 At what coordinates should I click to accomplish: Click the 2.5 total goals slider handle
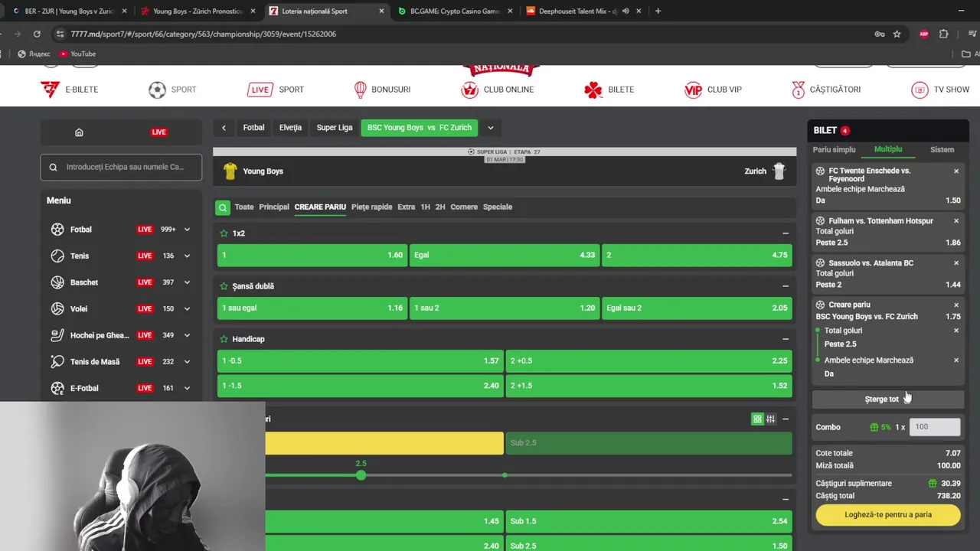click(361, 475)
